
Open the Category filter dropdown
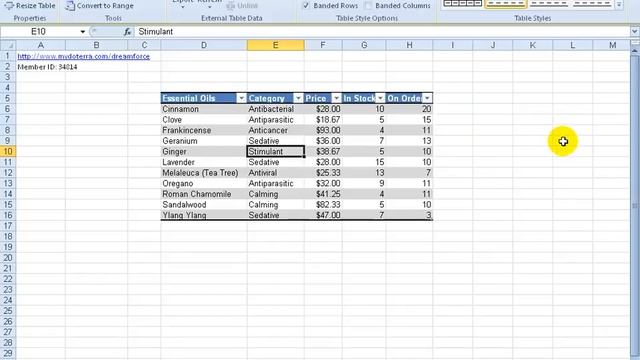(x=298, y=98)
